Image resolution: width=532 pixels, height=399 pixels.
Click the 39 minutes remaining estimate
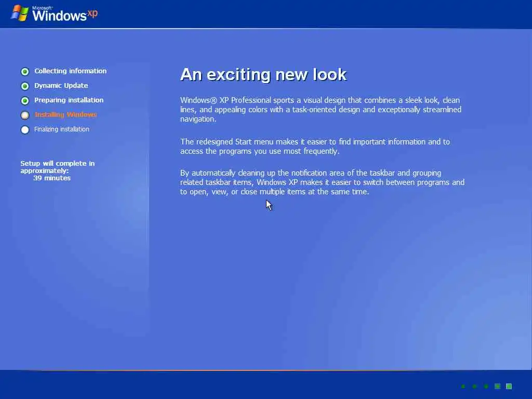(52, 178)
